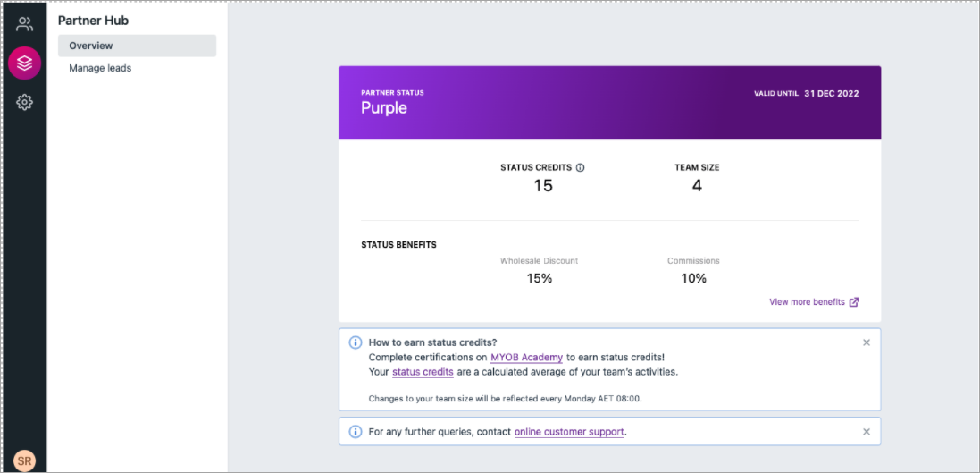Click the SR user avatar
This screenshot has width=980, height=473.
pyautogui.click(x=25, y=461)
